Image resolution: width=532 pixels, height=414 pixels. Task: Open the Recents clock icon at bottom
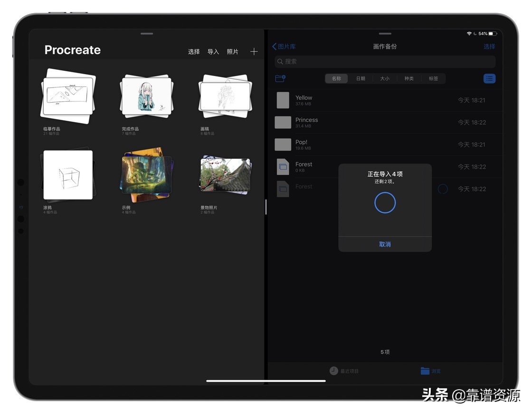(334, 371)
